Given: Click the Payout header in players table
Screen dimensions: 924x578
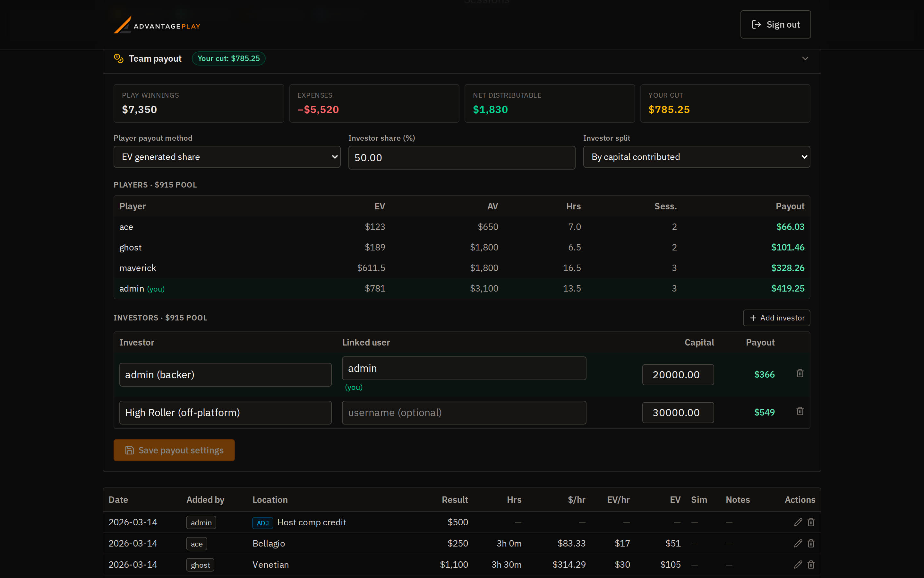Looking at the screenshot, I should [x=790, y=206].
